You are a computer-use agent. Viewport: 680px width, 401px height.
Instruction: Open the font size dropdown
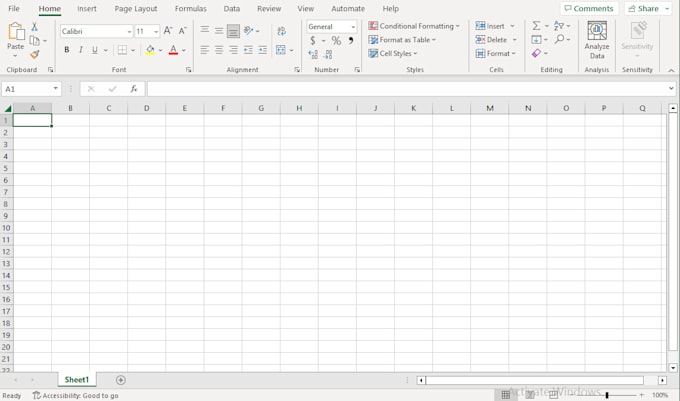(x=156, y=32)
